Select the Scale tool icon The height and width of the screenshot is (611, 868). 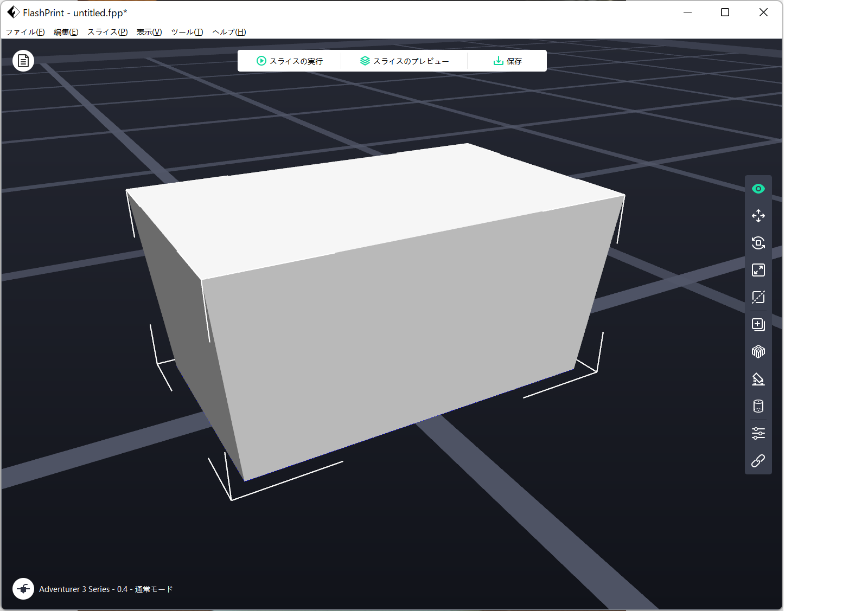[x=758, y=270]
